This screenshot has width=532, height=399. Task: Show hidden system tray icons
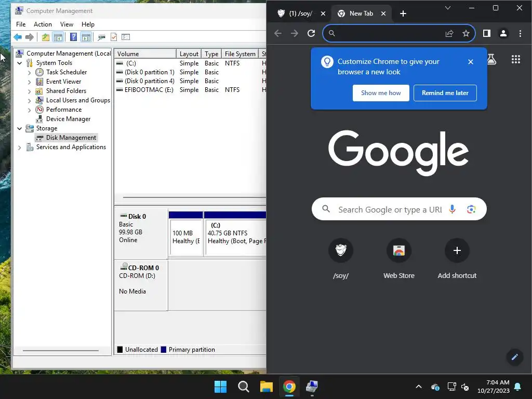pos(419,387)
